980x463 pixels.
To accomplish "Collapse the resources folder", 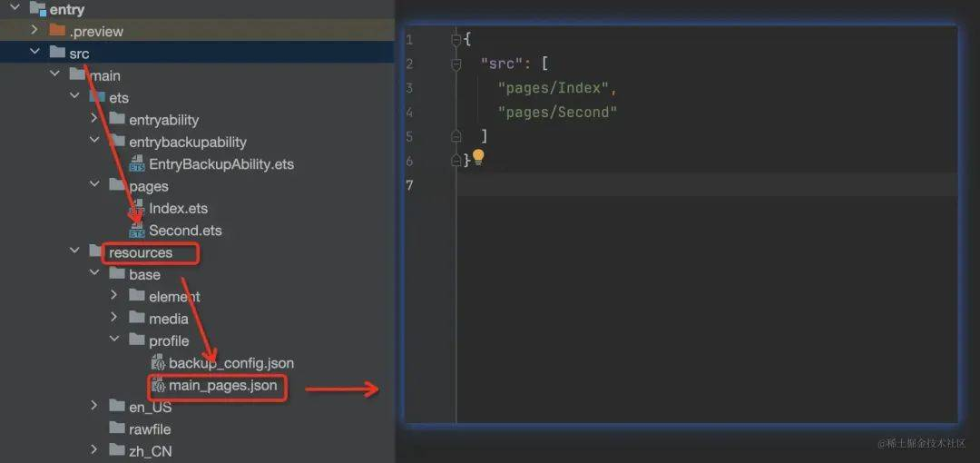I will (75, 251).
